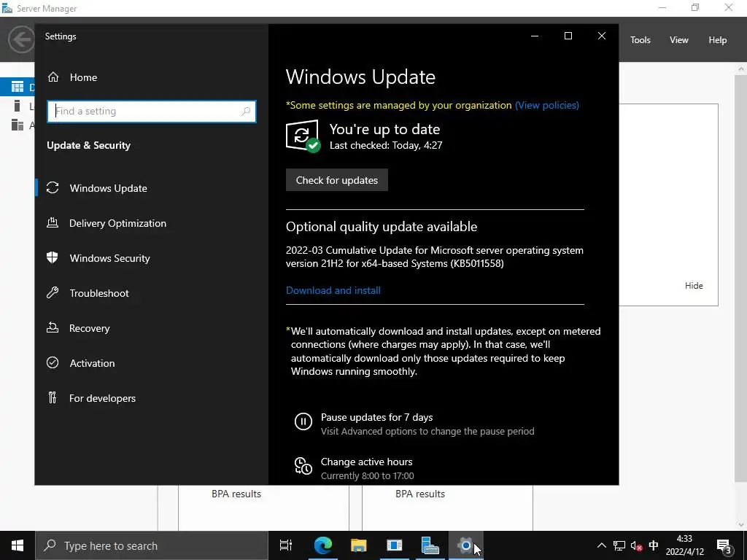747x560 pixels.
Task: Launch Microsoft Edge from the taskbar
Action: pyautogui.click(x=322, y=545)
